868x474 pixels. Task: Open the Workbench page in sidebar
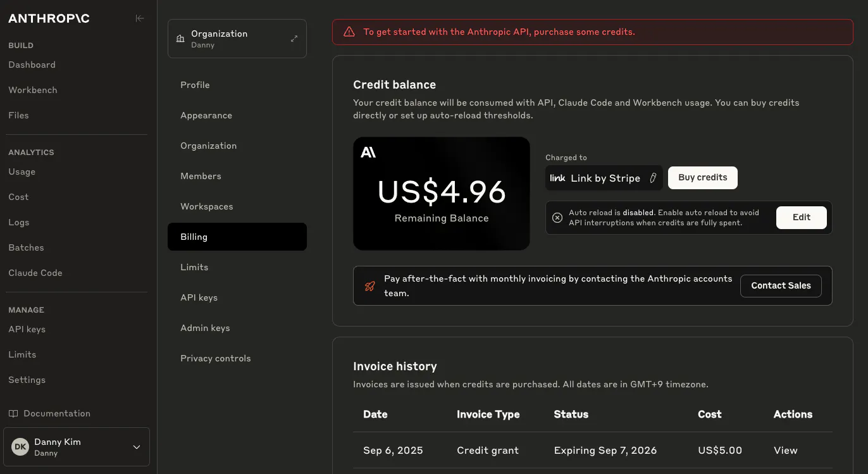click(33, 90)
